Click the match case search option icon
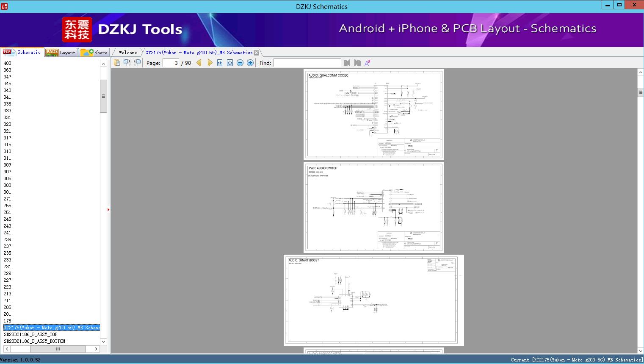Screen dimensions: 644x364 tap(368, 63)
